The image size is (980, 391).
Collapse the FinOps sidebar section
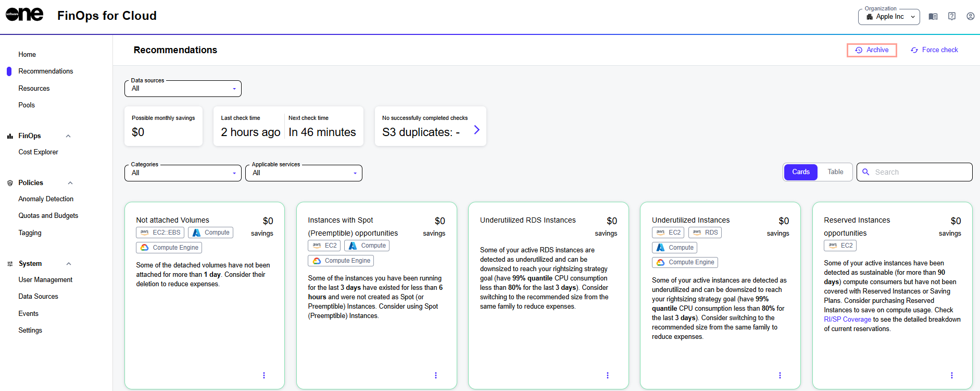[x=68, y=136]
